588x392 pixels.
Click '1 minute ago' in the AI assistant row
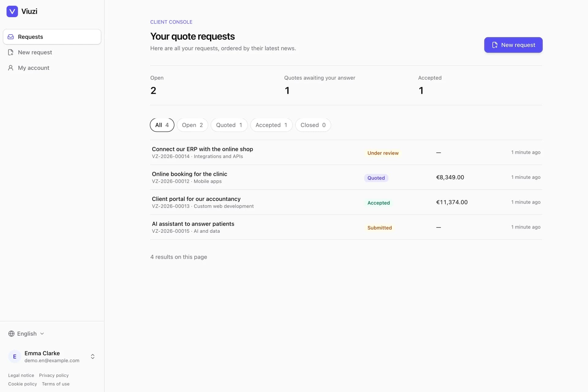pos(526,227)
